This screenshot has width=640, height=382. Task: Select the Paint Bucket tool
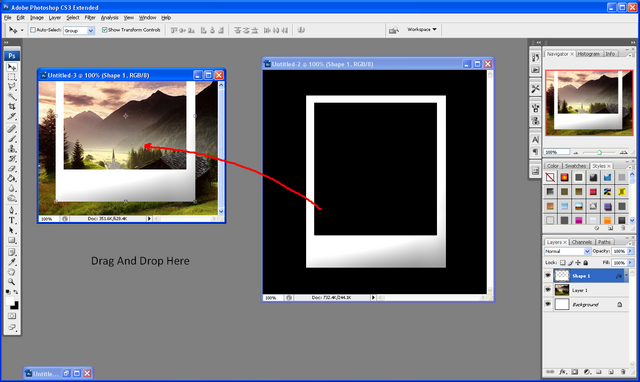click(x=12, y=178)
